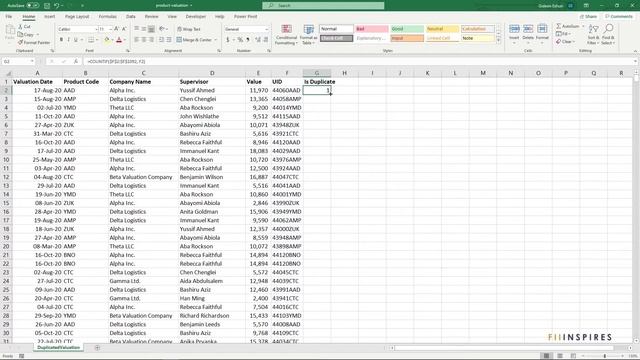Image resolution: width=640 pixels, height=360 pixels.
Task: Expand the Copy options arrow
Action: 38,35
